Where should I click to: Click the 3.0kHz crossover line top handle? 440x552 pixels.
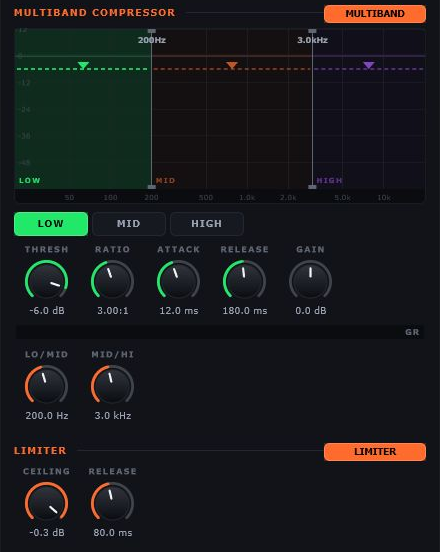[312, 31]
